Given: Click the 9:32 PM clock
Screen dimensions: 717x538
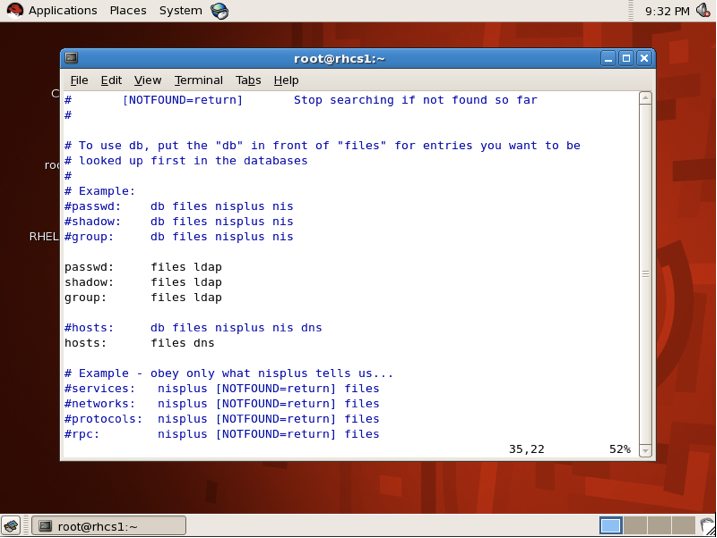Looking at the screenshot, I should pos(667,11).
